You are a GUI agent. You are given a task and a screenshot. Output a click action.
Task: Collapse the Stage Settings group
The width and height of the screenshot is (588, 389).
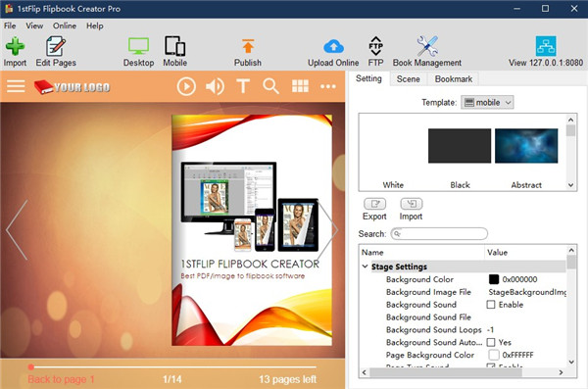click(365, 267)
